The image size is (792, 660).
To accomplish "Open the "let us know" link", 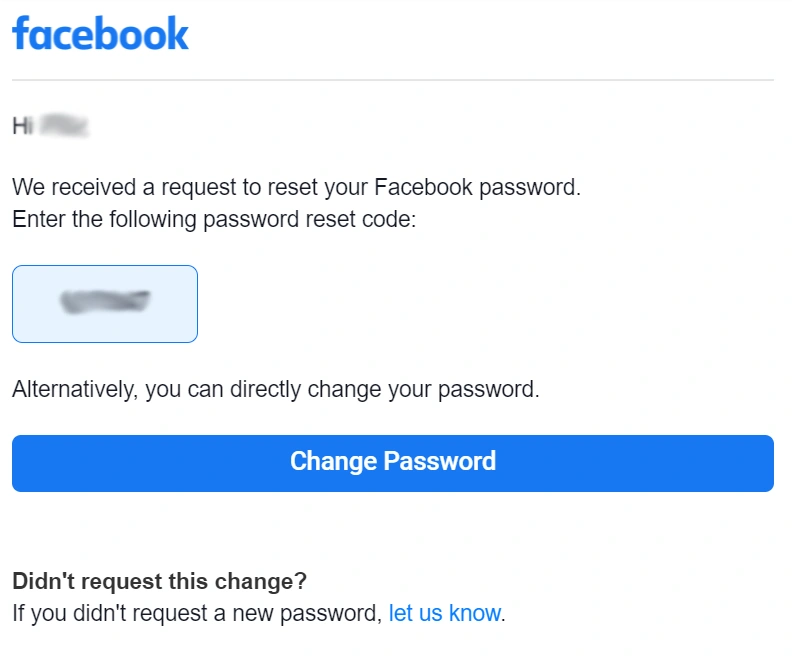I will coord(445,613).
